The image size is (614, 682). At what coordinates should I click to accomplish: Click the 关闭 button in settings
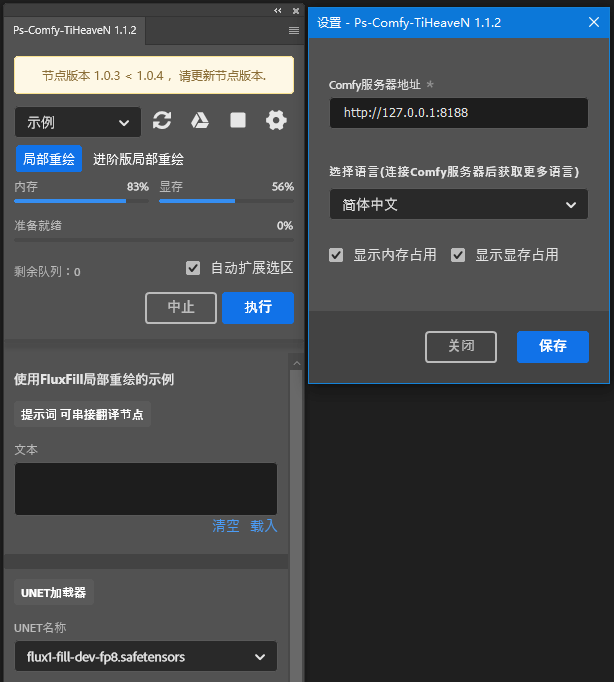[461, 347]
